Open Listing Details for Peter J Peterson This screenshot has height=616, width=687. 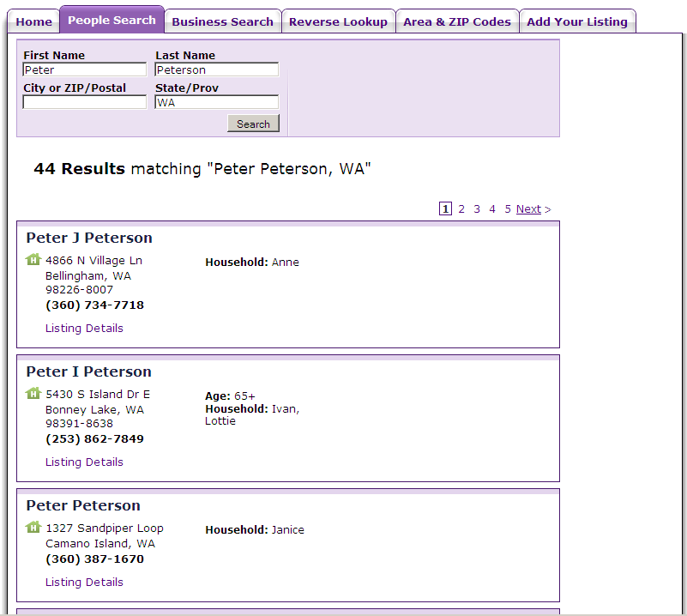coord(84,328)
